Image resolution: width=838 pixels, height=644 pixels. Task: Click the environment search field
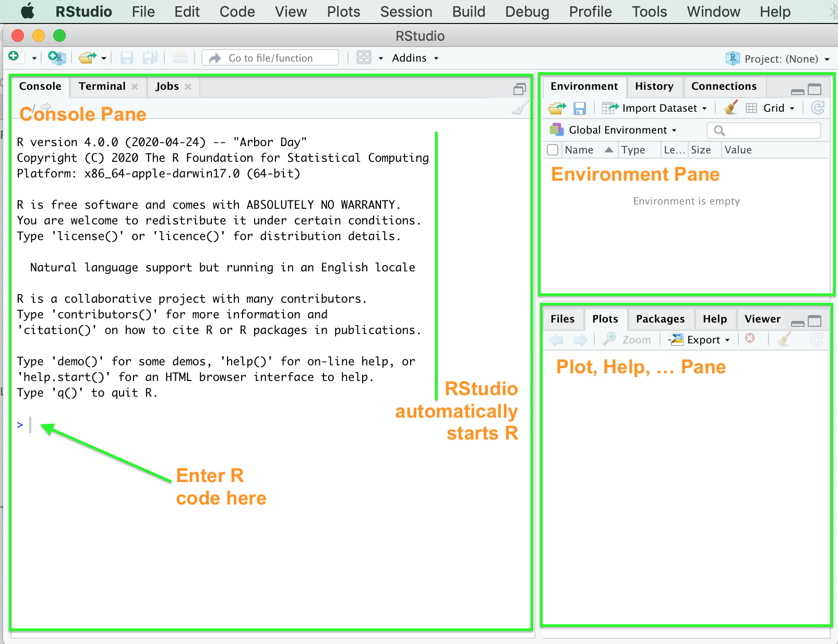point(763,130)
